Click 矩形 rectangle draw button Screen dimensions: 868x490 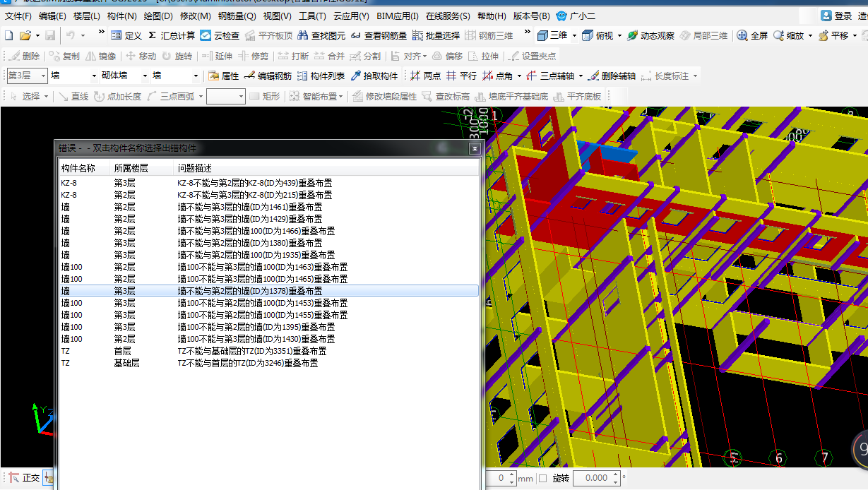[265, 96]
